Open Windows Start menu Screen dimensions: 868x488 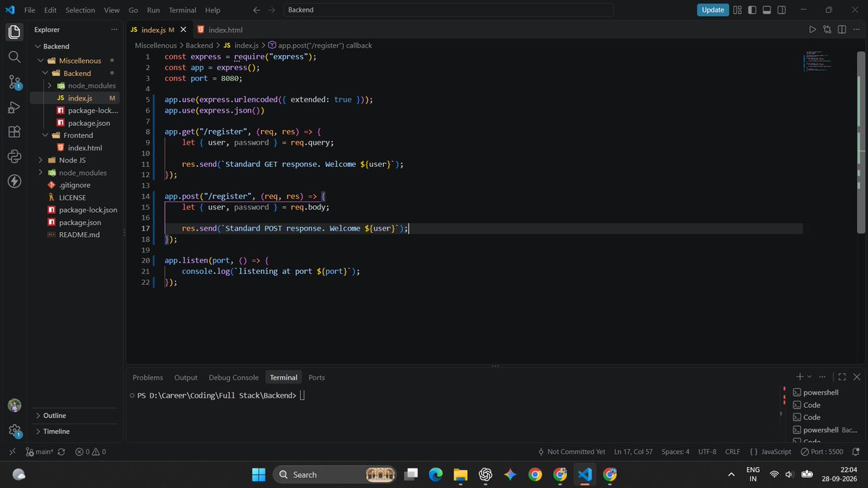(259, 474)
